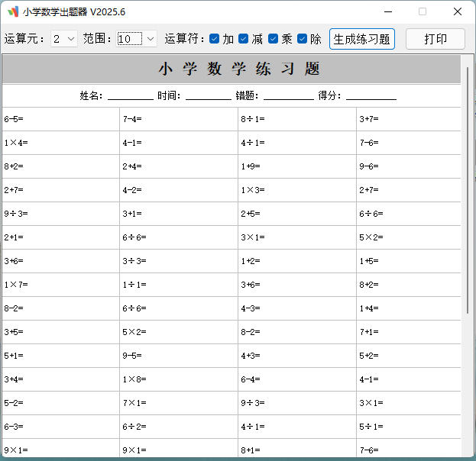Select problem 9-5= in the table
The width and height of the screenshot is (476, 461).
[179, 356]
